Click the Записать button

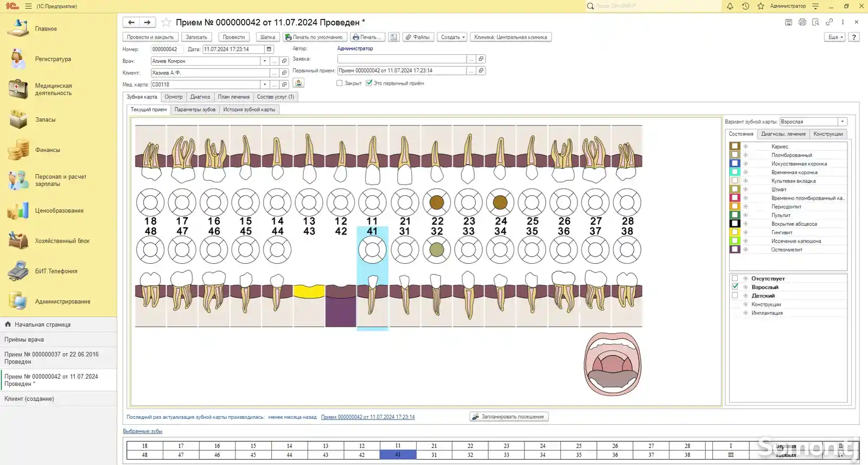click(x=196, y=37)
